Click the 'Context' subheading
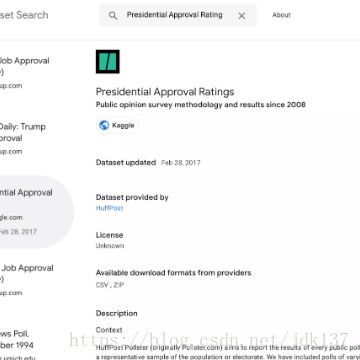This screenshot has width=360, height=360. tap(109, 330)
